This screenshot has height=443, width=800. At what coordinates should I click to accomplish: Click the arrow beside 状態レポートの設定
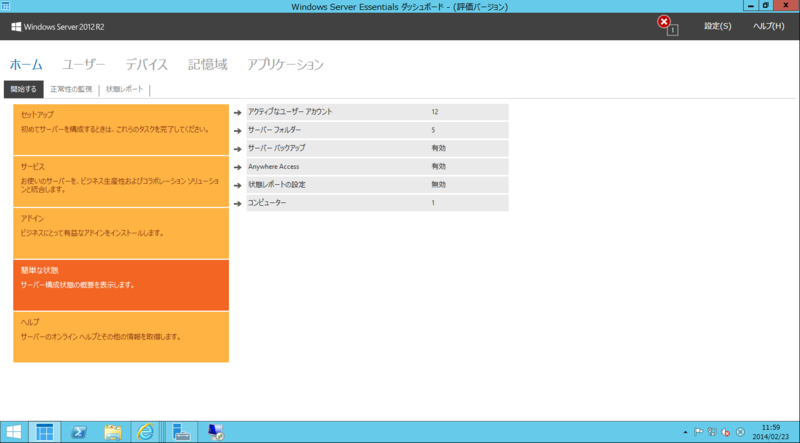pyautogui.click(x=237, y=185)
